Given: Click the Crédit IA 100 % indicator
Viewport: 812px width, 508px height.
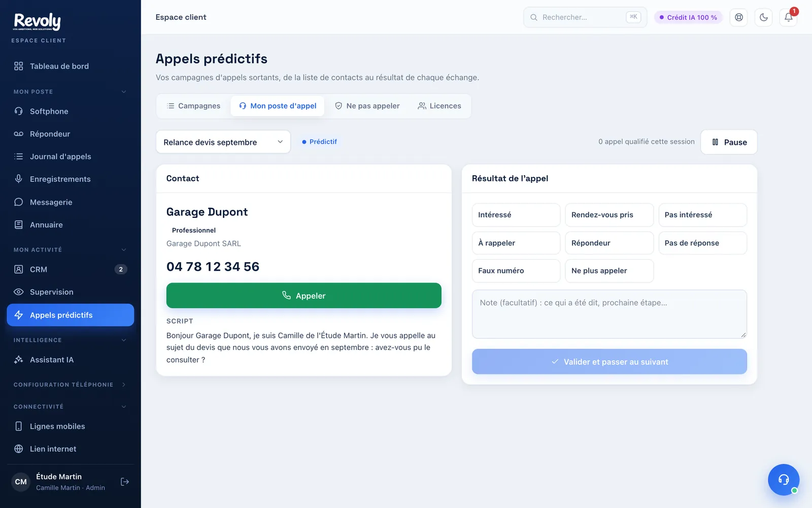Looking at the screenshot, I should tap(688, 17).
